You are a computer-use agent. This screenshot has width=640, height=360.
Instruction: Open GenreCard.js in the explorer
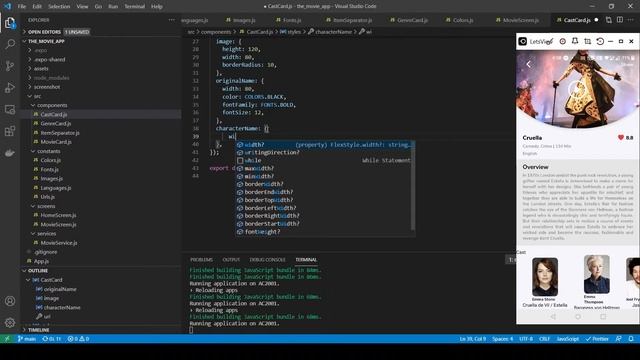point(56,124)
